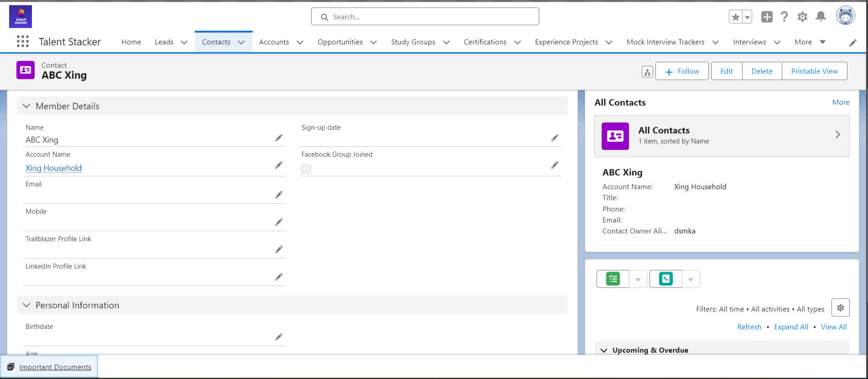Click the pencil icon to edit Email
The image size is (868, 379).
(279, 195)
